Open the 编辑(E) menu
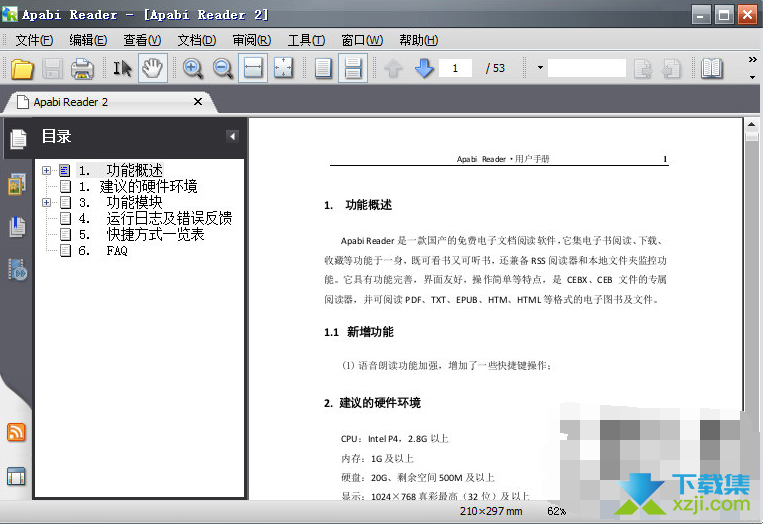 [88, 40]
